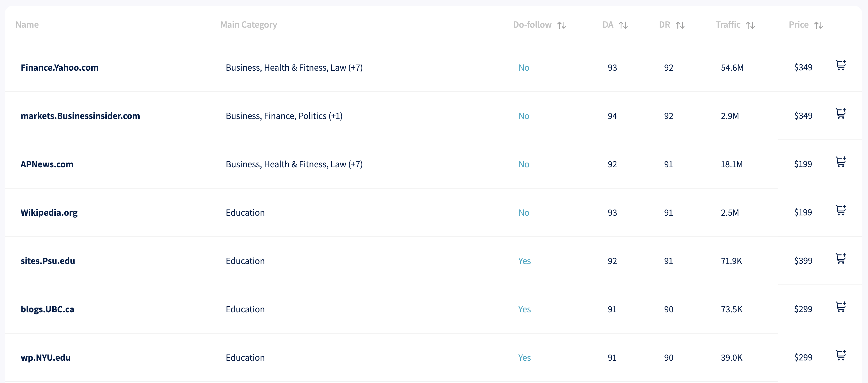Add wp.NYU.edu to cart
Screen dimensions: 868x383
pyautogui.click(x=841, y=355)
